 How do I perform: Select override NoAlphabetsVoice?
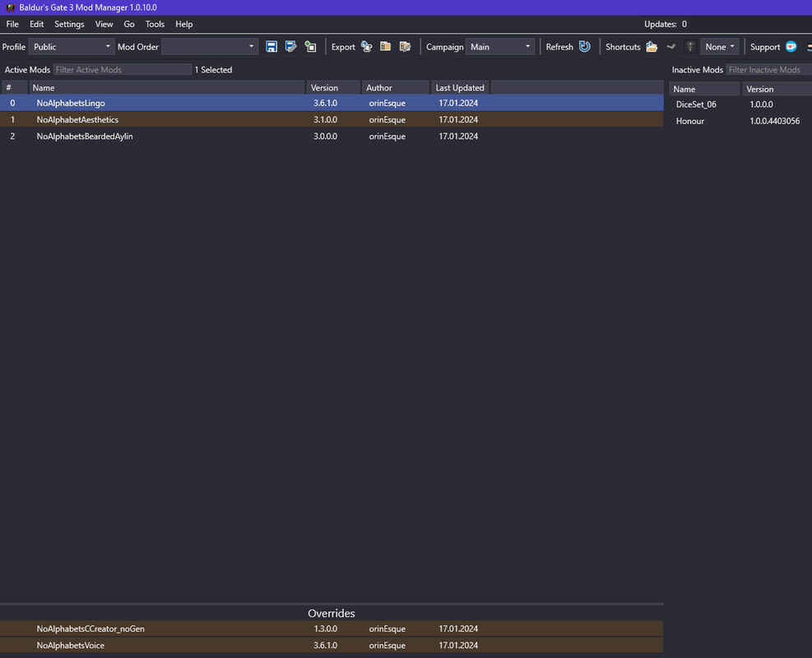(x=332, y=645)
